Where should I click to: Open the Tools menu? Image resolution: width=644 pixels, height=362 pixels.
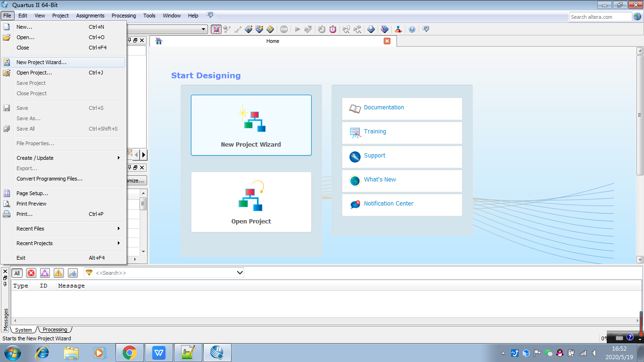click(x=149, y=16)
